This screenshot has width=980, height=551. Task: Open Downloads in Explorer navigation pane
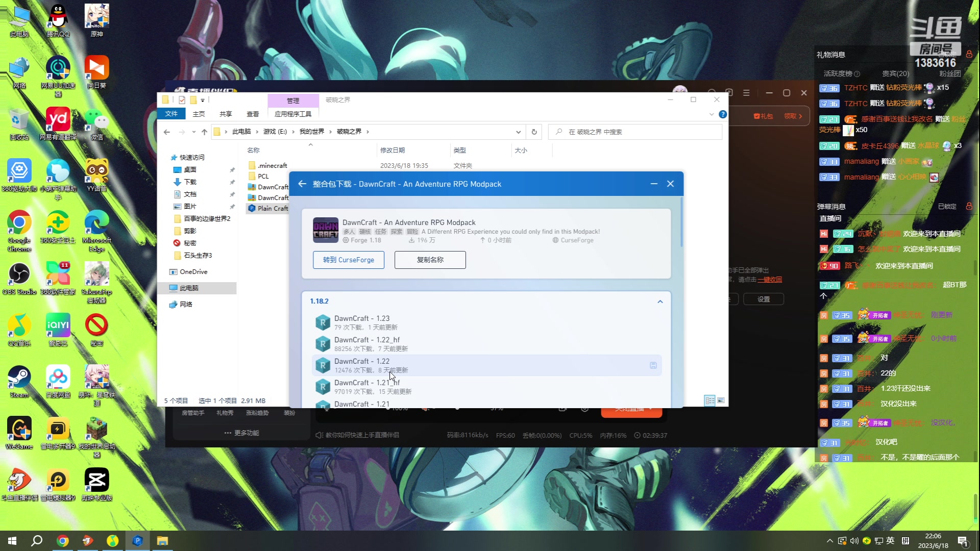(190, 182)
